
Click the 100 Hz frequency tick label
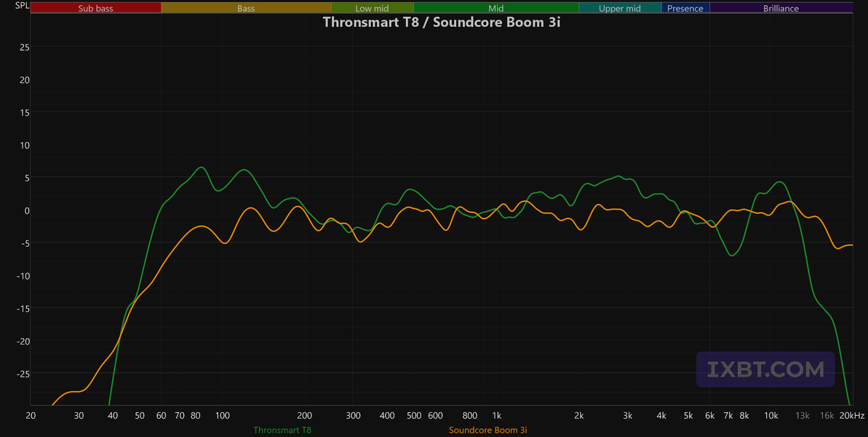(x=222, y=415)
